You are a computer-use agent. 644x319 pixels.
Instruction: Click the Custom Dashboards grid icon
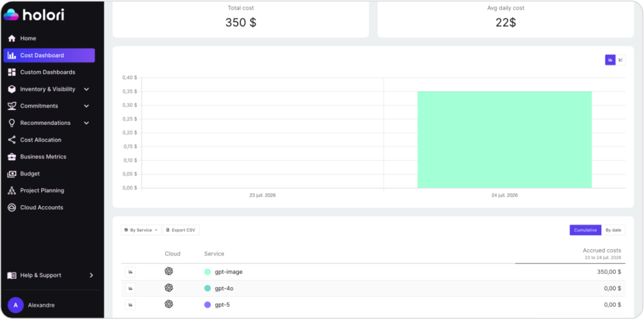(x=12, y=72)
